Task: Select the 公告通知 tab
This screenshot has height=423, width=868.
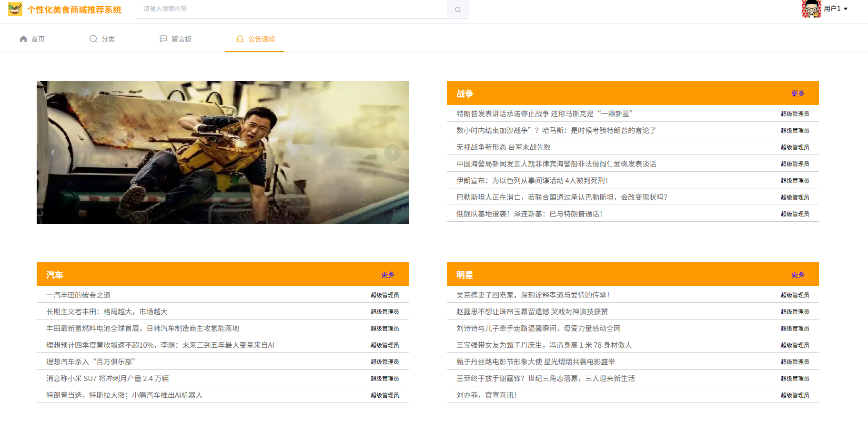Action: point(255,39)
